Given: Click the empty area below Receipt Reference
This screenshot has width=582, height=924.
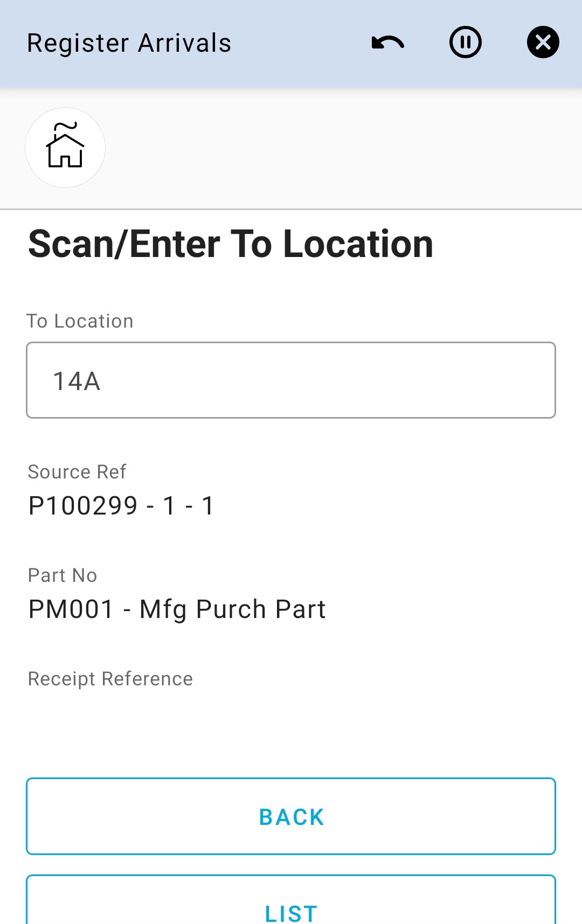Looking at the screenshot, I should point(291,727).
